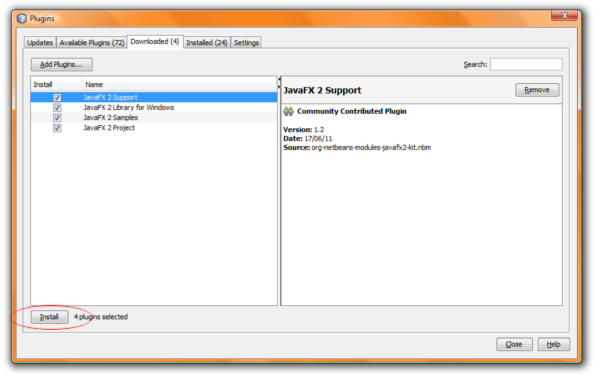The height and width of the screenshot is (374, 595).
Task: Toggle the JavaFX 2 Samples checkbox
Action: pos(57,118)
